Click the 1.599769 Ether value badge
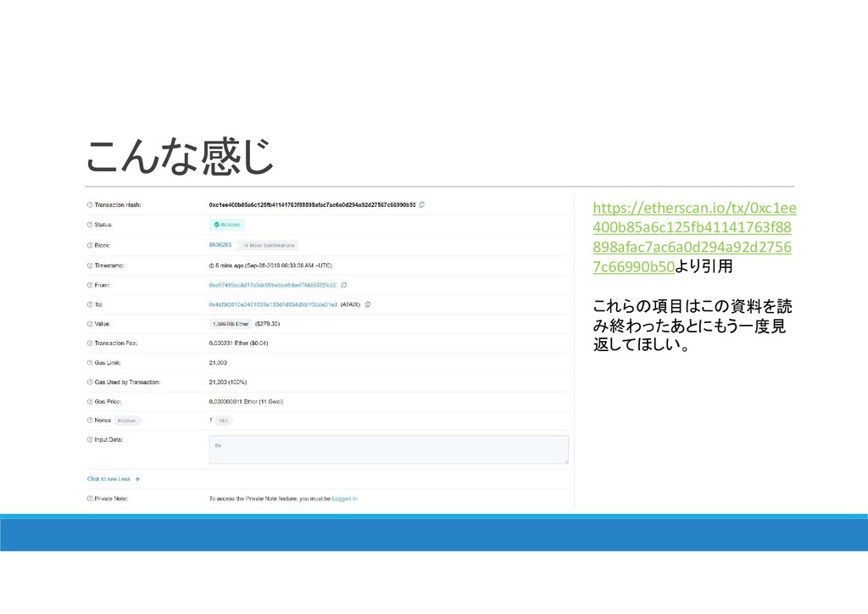Screen dimensions: 868x614 pyautogui.click(x=231, y=324)
